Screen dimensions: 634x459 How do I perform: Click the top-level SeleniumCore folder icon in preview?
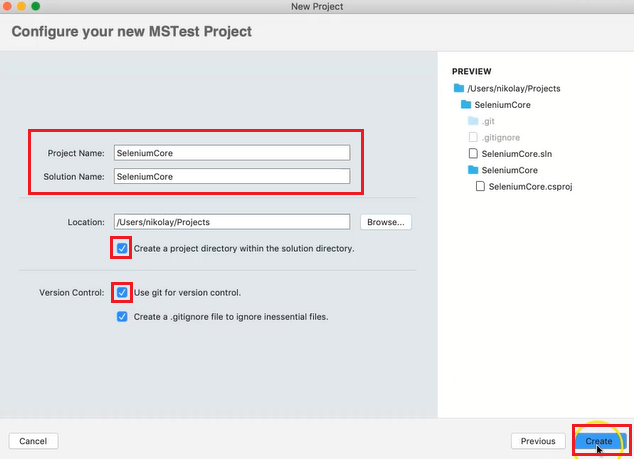pyautogui.click(x=466, y=104)
